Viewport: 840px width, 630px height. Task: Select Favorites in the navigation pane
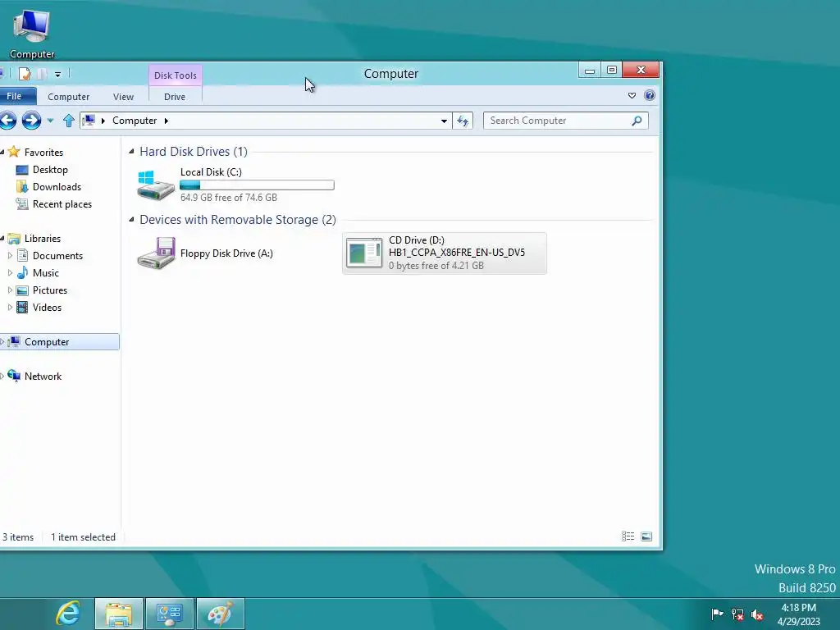click(43, 152)
